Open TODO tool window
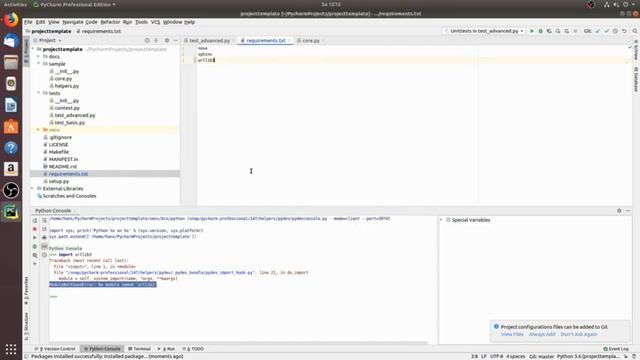Viewport: 640px width, 360px height. click(x=193, y=349)
